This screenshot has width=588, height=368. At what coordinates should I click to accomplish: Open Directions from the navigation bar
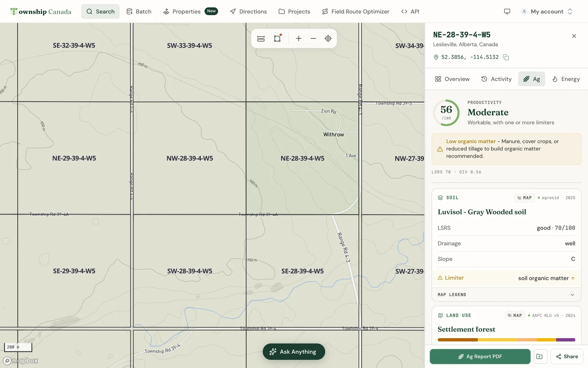click(x=248, y=11)
